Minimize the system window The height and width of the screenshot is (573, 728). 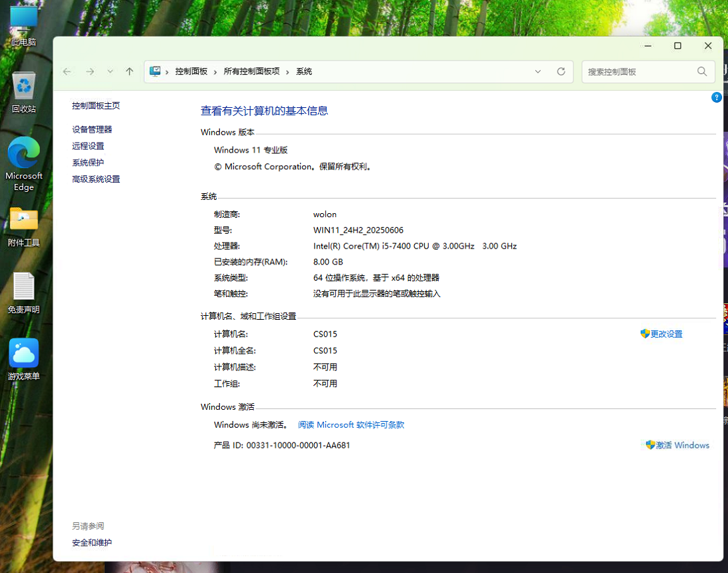click(648, 46)
